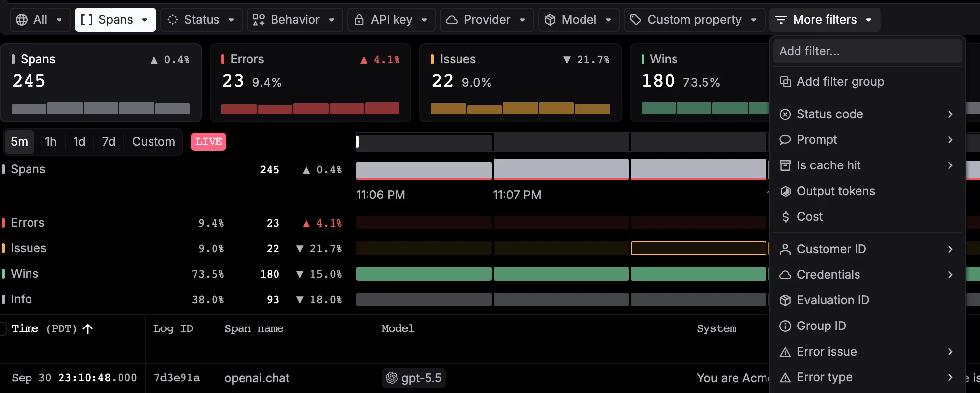Click the Behavior shapes icon

point(259,20)
